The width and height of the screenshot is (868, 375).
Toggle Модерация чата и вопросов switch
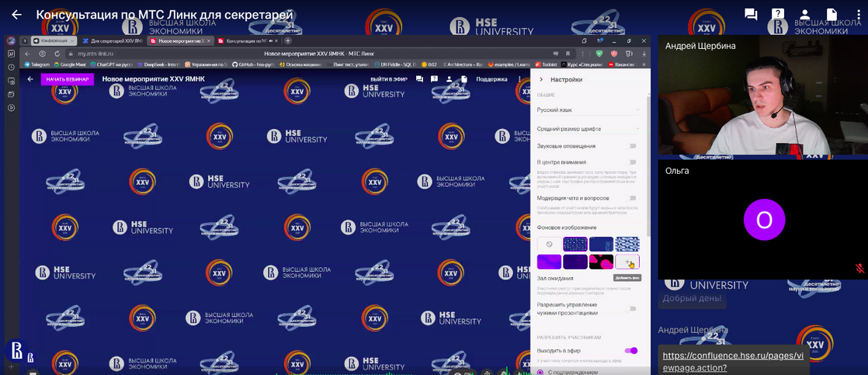click(x=630, y=198)
